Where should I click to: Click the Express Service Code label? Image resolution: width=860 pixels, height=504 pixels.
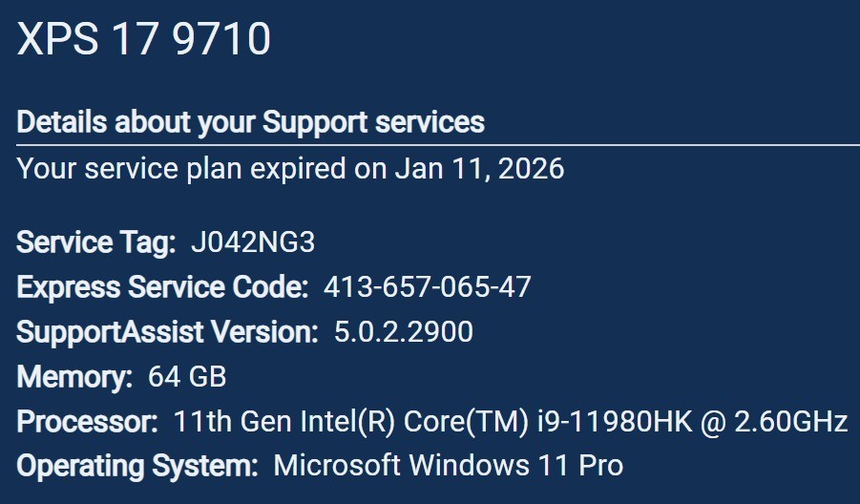pos(162,287)
